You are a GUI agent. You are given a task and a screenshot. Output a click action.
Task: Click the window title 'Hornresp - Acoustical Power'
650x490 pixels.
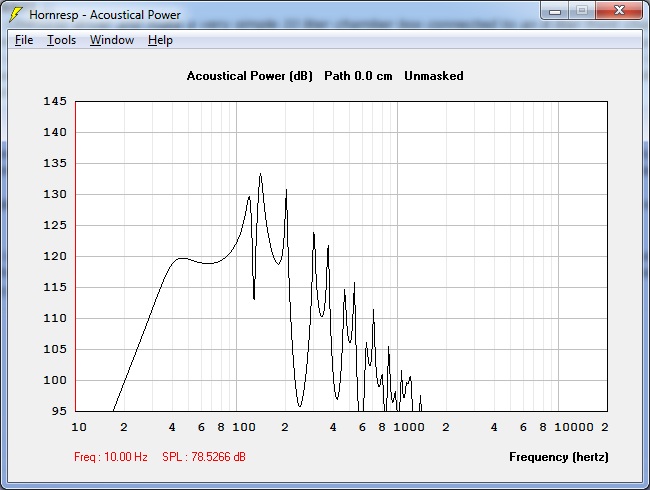105,15
